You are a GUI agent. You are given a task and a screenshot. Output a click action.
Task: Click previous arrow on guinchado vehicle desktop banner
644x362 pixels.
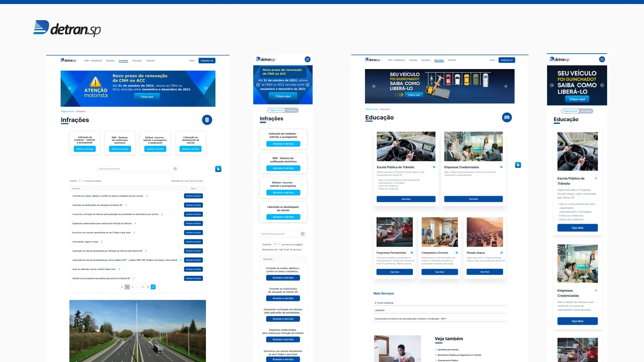tap(374, 86)
